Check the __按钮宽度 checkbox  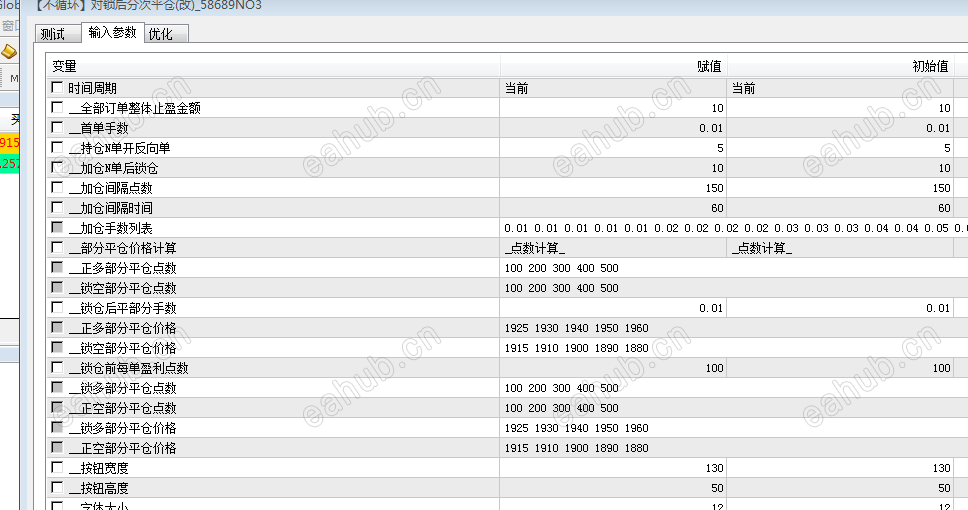point(57,467)
